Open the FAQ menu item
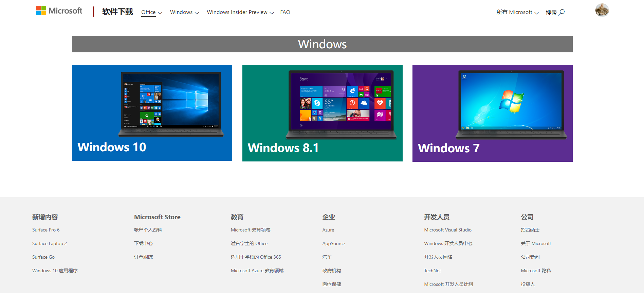The height and width of the screenshot is (293, 644). tap(285, 12)
